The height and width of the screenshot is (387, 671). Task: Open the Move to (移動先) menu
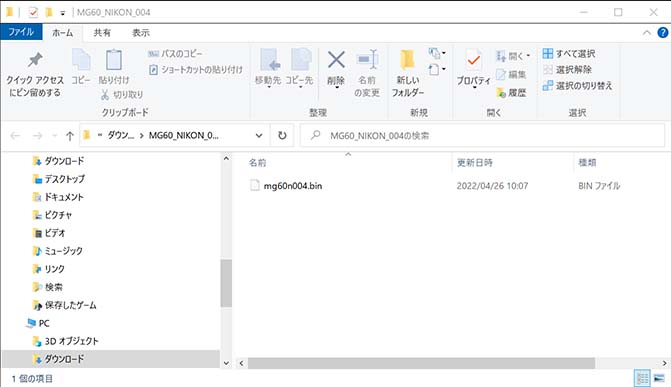pyautogui.click(x=269, y=67)
